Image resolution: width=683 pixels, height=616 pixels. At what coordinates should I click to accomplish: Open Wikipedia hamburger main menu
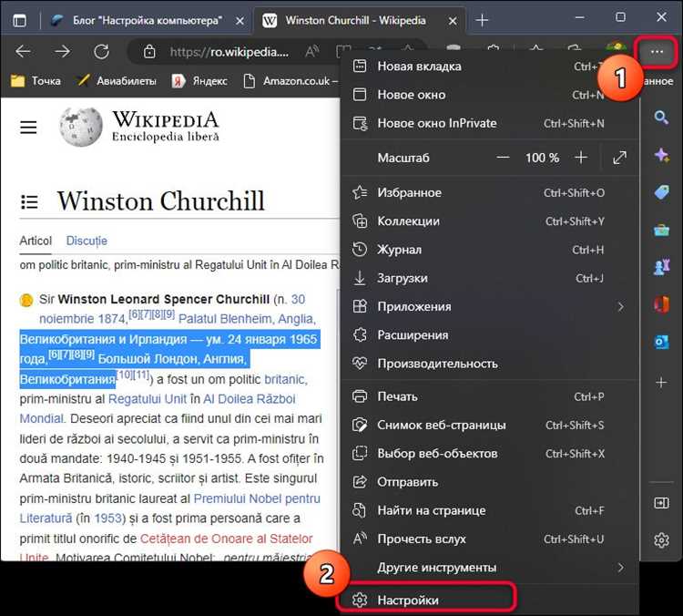tap(28, 128)
